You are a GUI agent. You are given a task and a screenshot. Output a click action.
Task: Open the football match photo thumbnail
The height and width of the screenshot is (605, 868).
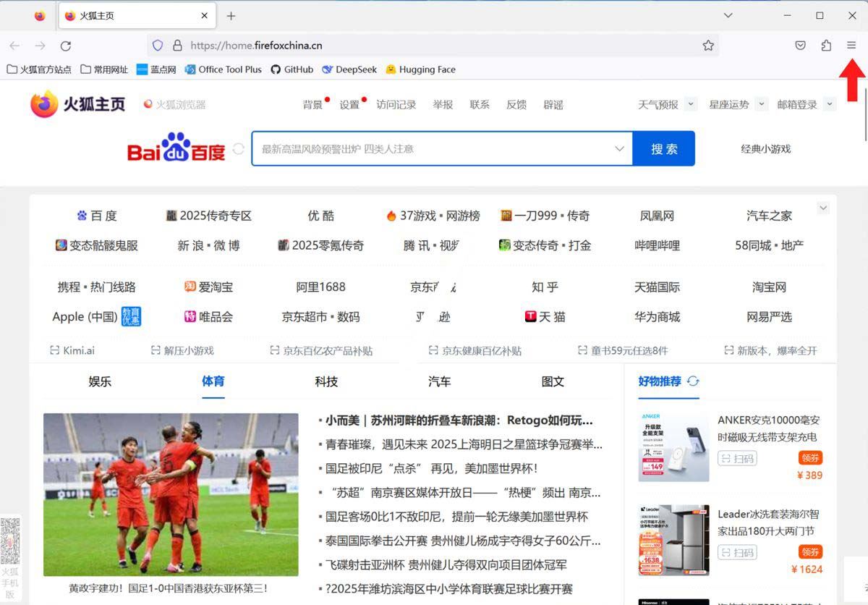[171, 494]
